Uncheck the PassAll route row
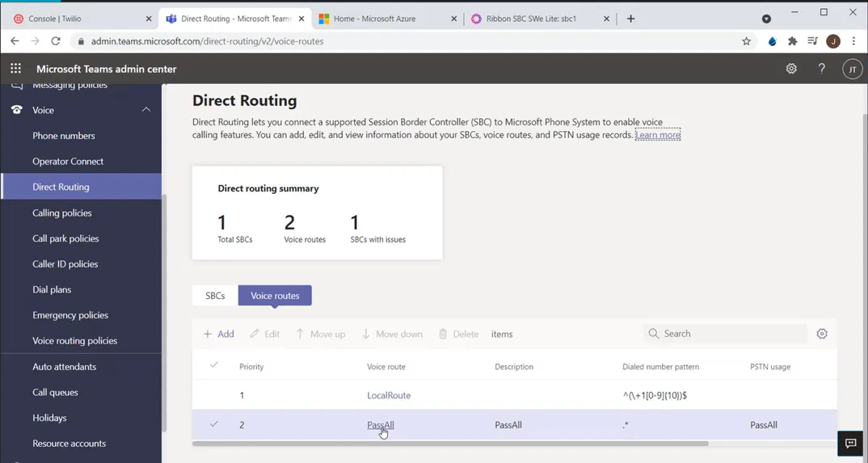868x463 pixels. click(214, 424)
